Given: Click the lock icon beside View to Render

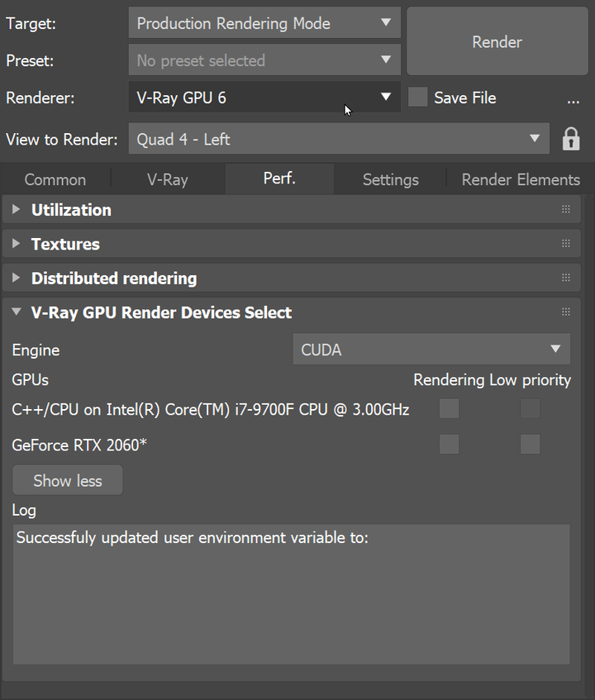Looking at the screenshot, I should coord(571,139).
